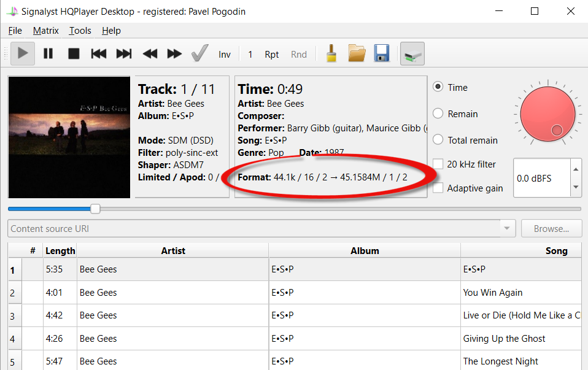Select the song 'Live or Die'
The width and height of the screenshot is (588, 370).
522,315
